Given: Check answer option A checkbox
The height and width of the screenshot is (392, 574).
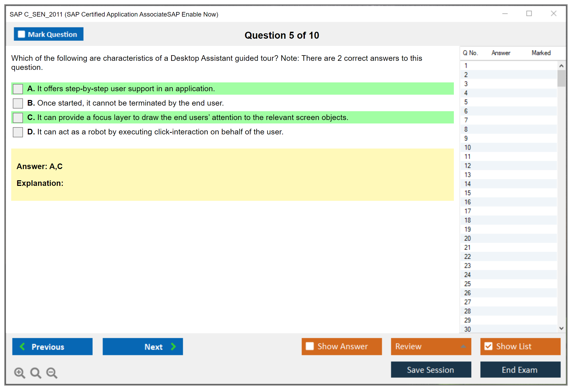Looking at the screenshot, I should coord(18,89).
